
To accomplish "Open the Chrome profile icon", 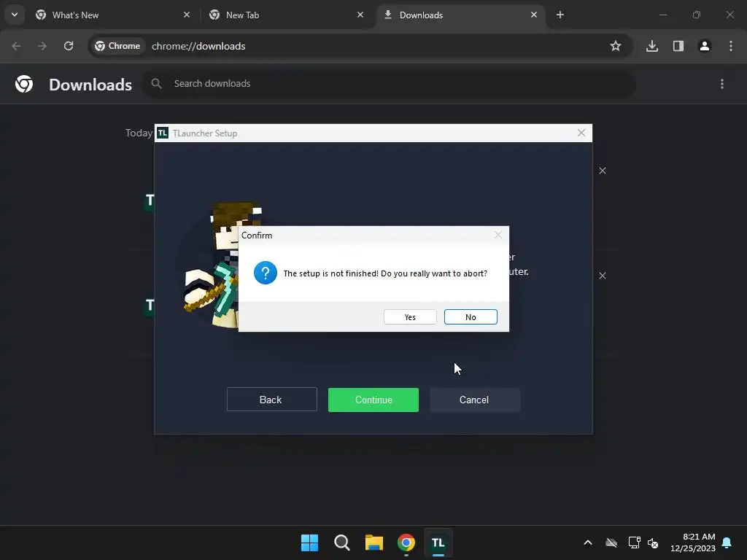I will [x=705, y=46].
